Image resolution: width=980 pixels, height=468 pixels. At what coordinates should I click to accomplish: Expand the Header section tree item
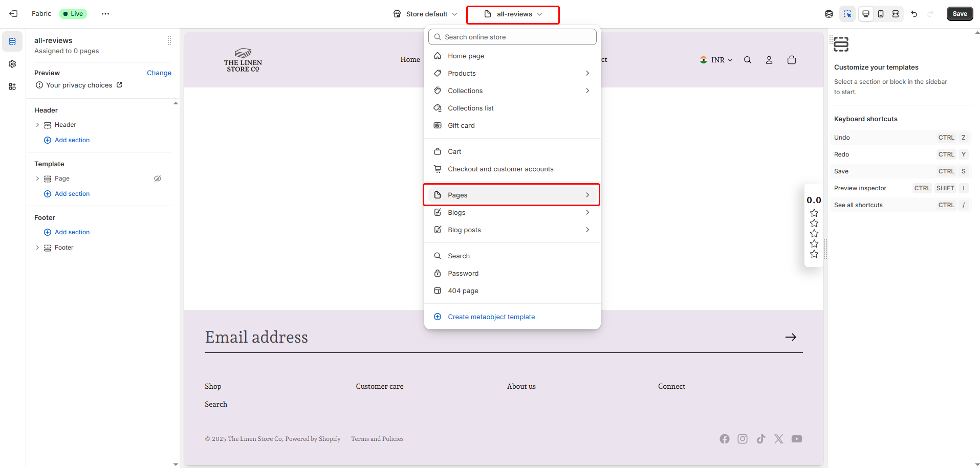coord(37,125)
